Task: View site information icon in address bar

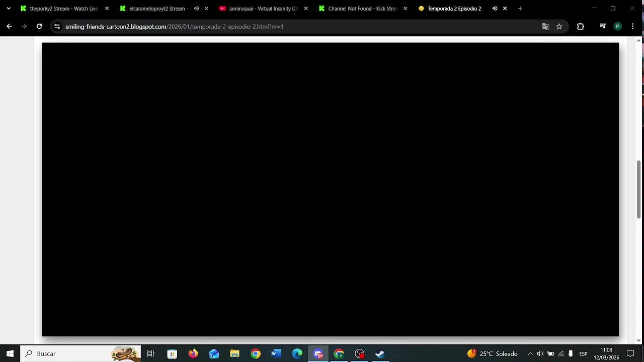Action: point(57,27)
